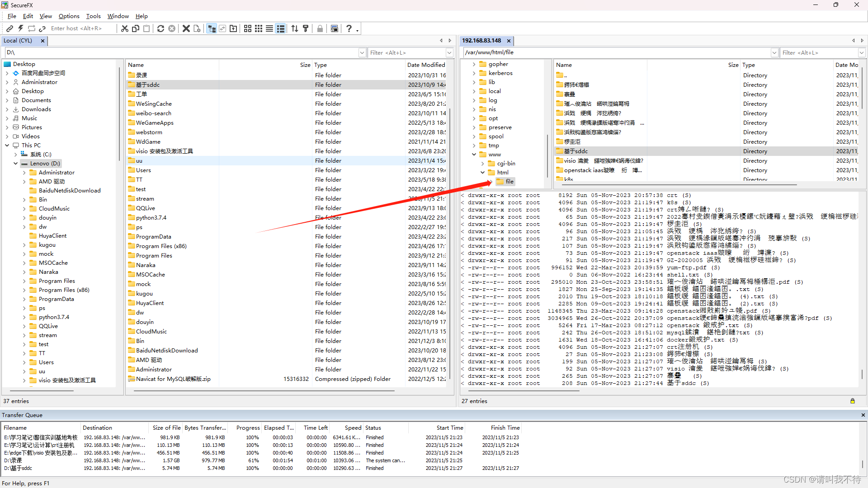Click the Help question mark icon

(x=349, y=28)
